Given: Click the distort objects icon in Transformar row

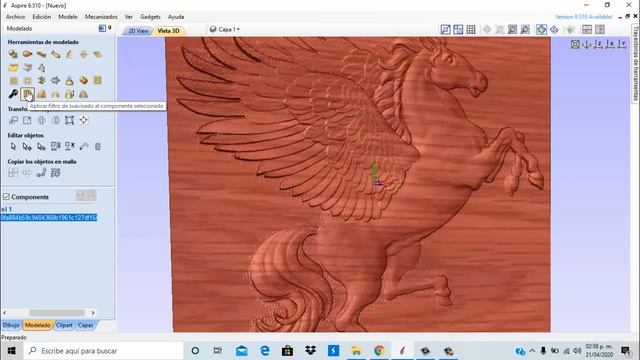Looking at the screenshot, I should coord(69,120).
